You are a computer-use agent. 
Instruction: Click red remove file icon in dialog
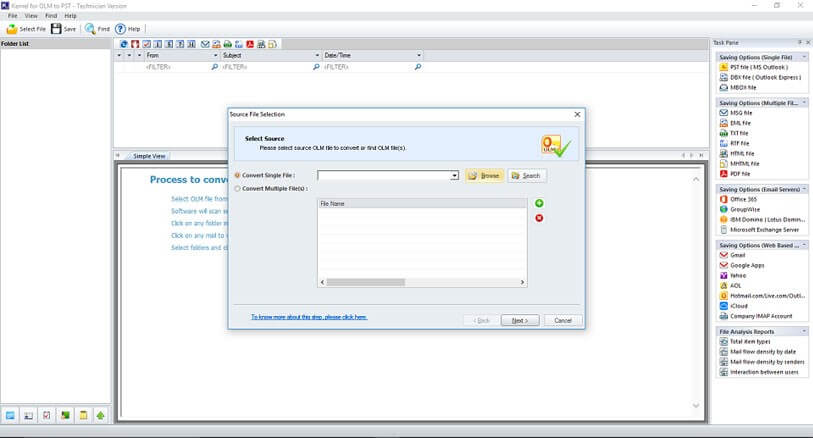(539, 218)
